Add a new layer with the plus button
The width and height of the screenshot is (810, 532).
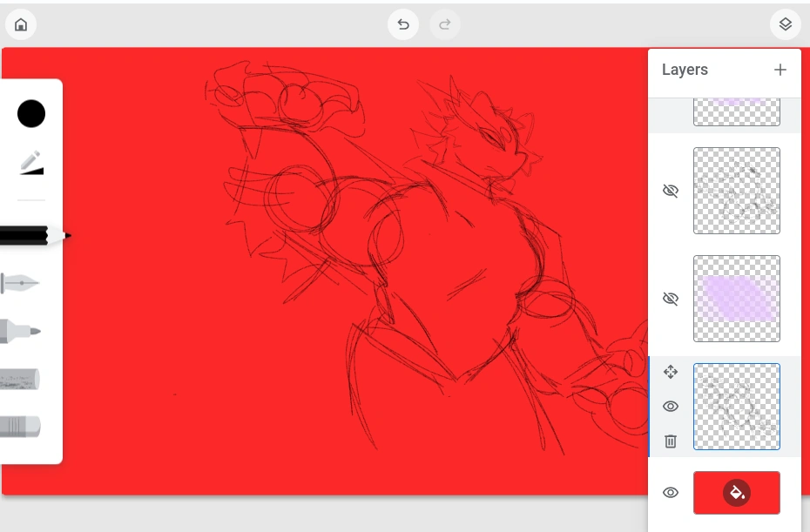[780, 70]
